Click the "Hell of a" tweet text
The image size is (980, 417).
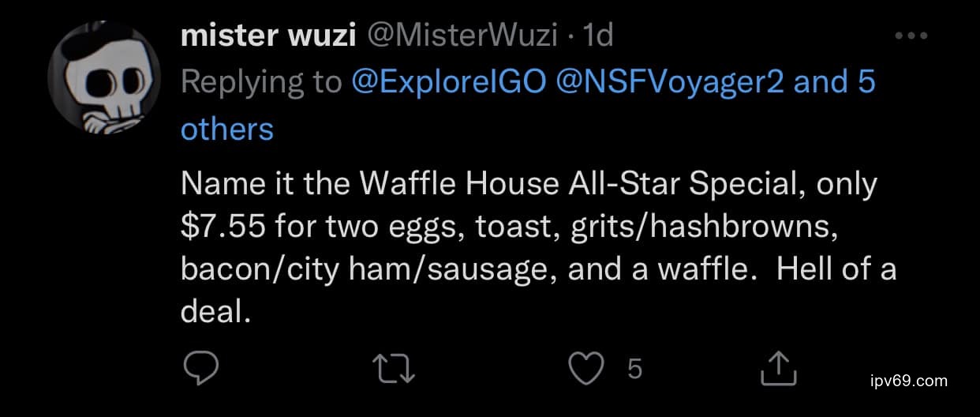836,269
